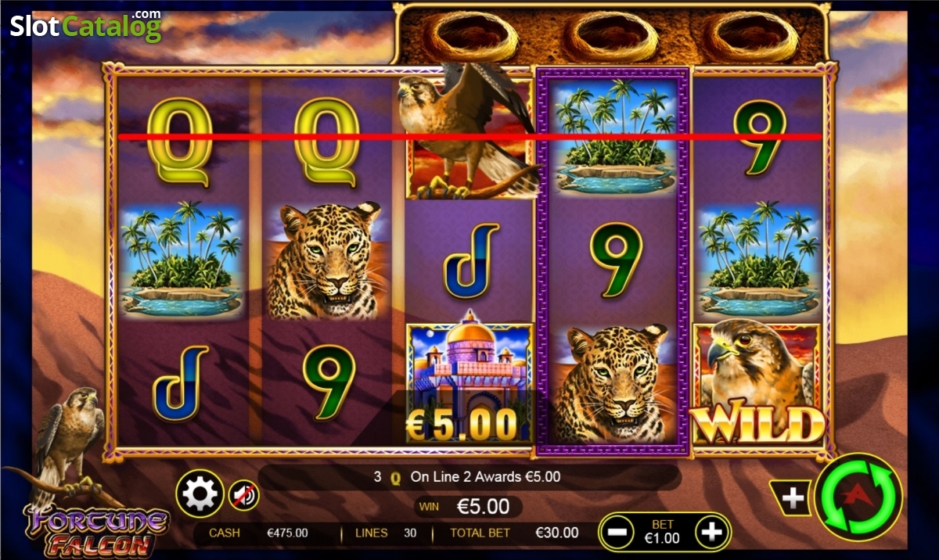939x560 pixels.
Task: Toggle the muted sound icon
Action: point(244,495)
